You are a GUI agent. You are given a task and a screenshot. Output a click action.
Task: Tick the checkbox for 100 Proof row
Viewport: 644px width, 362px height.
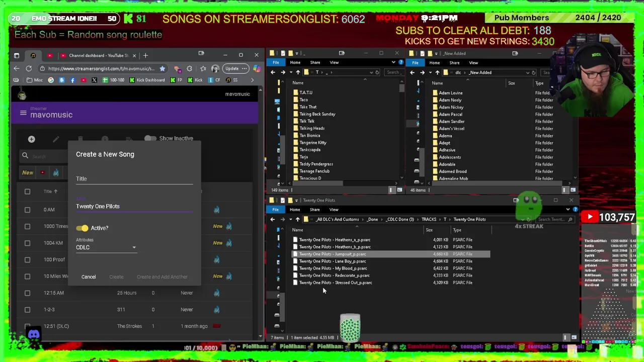pyautogui.click(x=28, y=259)
